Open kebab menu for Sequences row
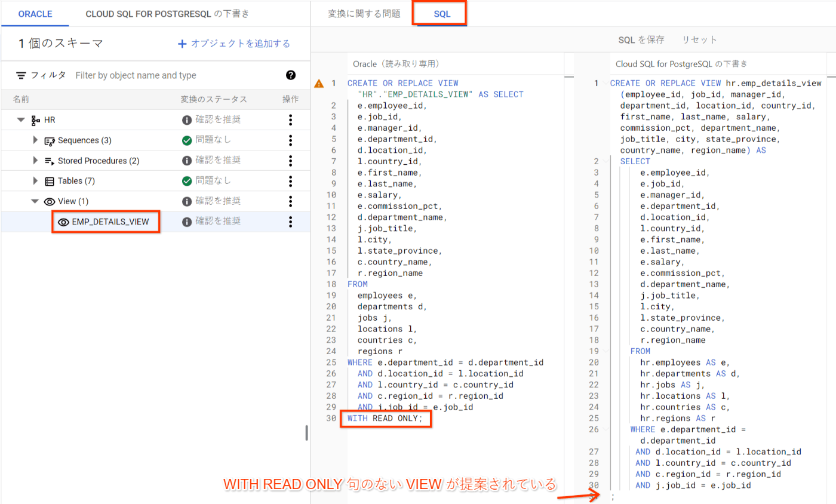 pos(290,140)
